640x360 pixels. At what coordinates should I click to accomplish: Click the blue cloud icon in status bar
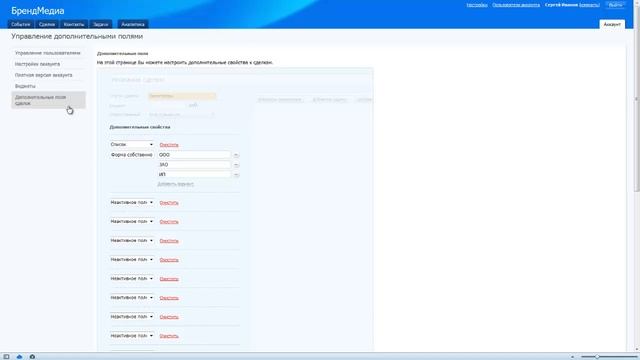pos(19,357)
